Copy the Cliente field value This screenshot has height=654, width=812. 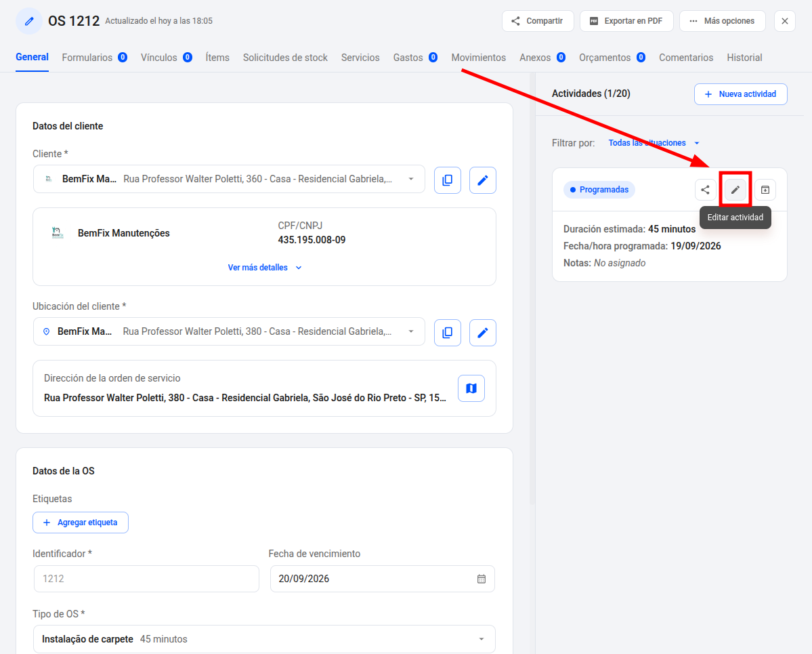[448, 180]
